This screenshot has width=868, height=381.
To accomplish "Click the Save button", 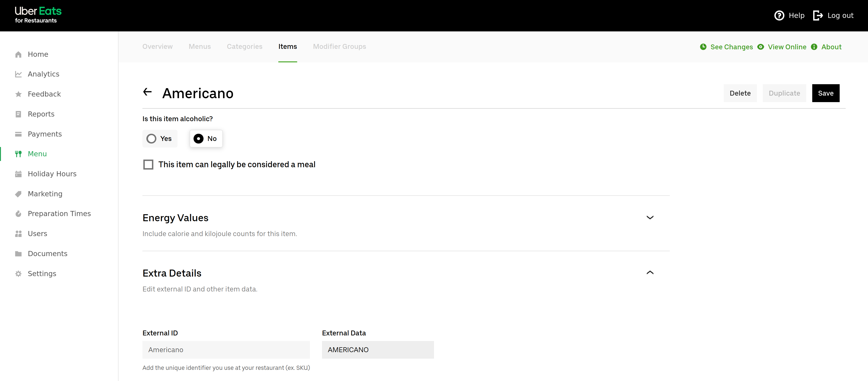I will (x=825, y=93).
